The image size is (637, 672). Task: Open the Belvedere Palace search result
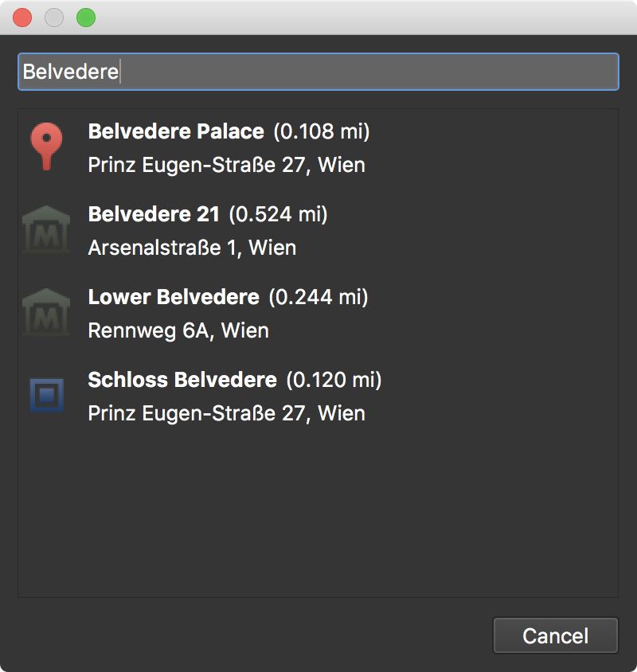coord(176,132)
